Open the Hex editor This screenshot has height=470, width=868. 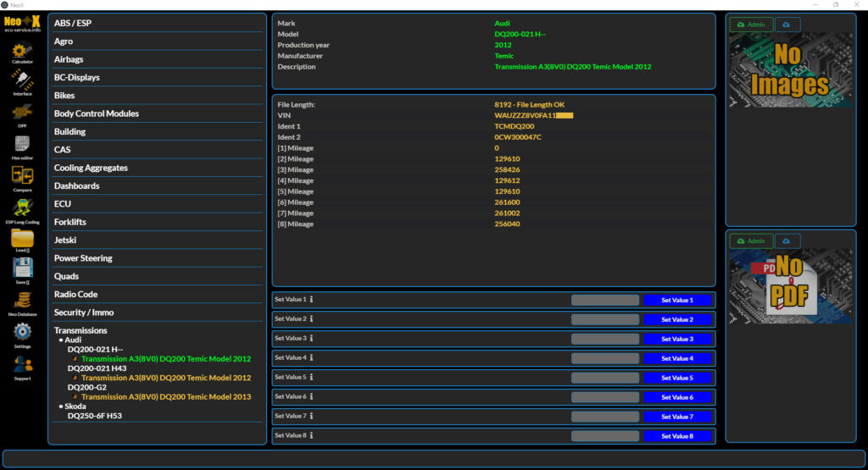tap(23, 145)
